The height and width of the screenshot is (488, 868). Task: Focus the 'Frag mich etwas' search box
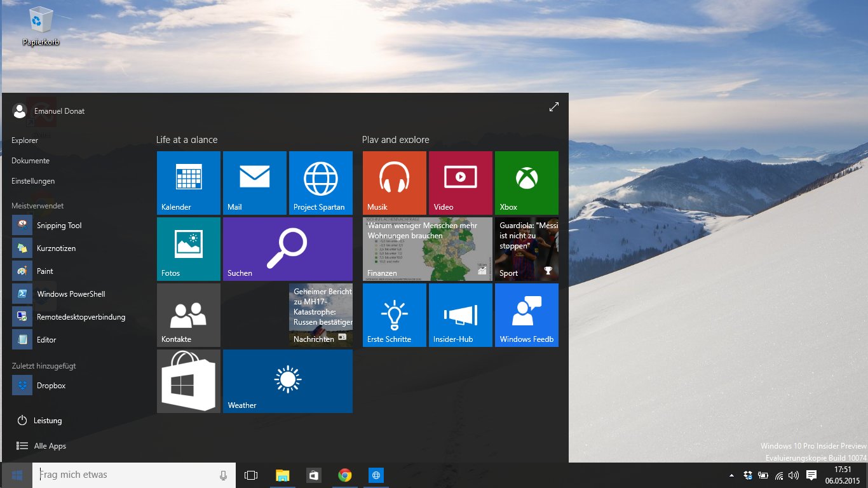click(134, 475)
